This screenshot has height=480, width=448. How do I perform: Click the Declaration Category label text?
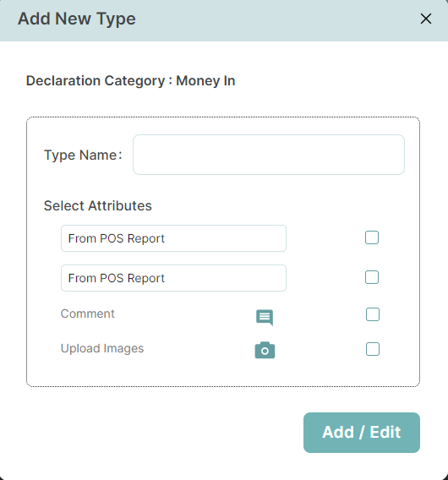click(96, 81)
